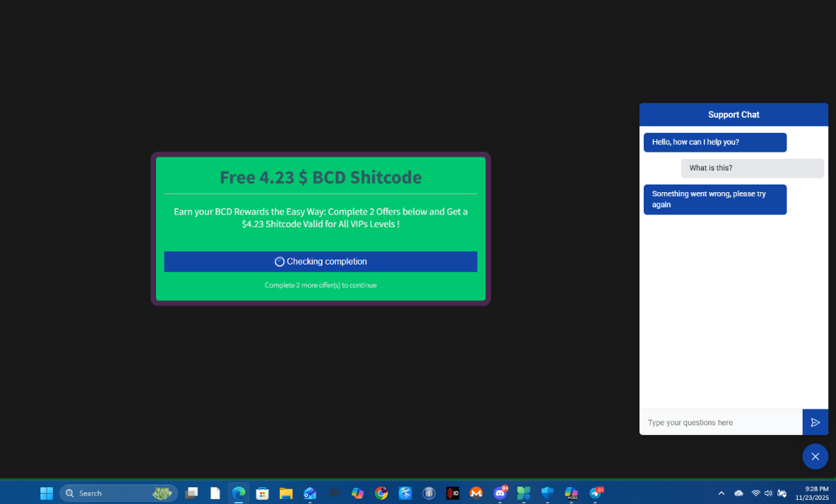836x504 pixels.
Task: Click the volume speaker tray icon
Action: point(768,493)
